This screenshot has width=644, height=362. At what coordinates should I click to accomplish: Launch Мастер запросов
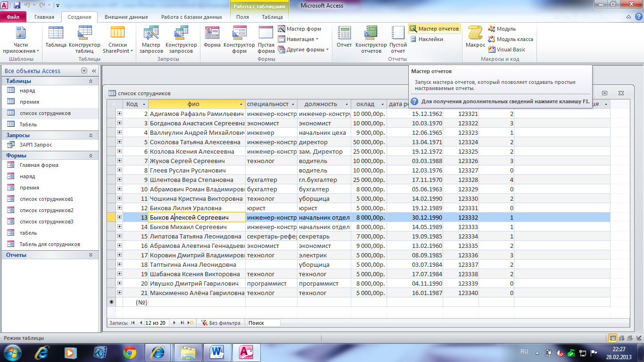tap(151, 40)
